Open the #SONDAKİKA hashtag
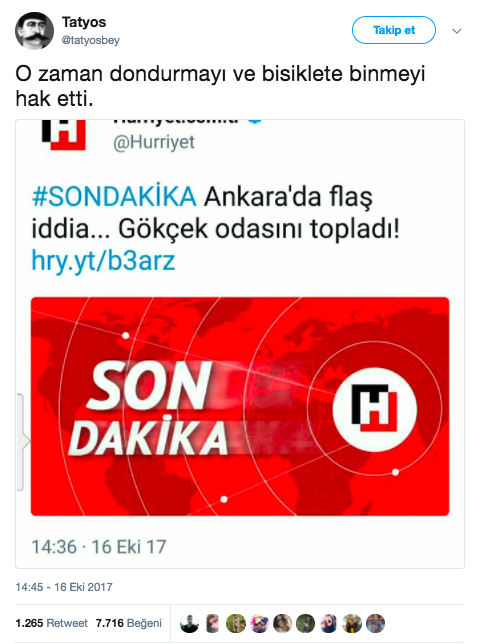 (114, 197)
